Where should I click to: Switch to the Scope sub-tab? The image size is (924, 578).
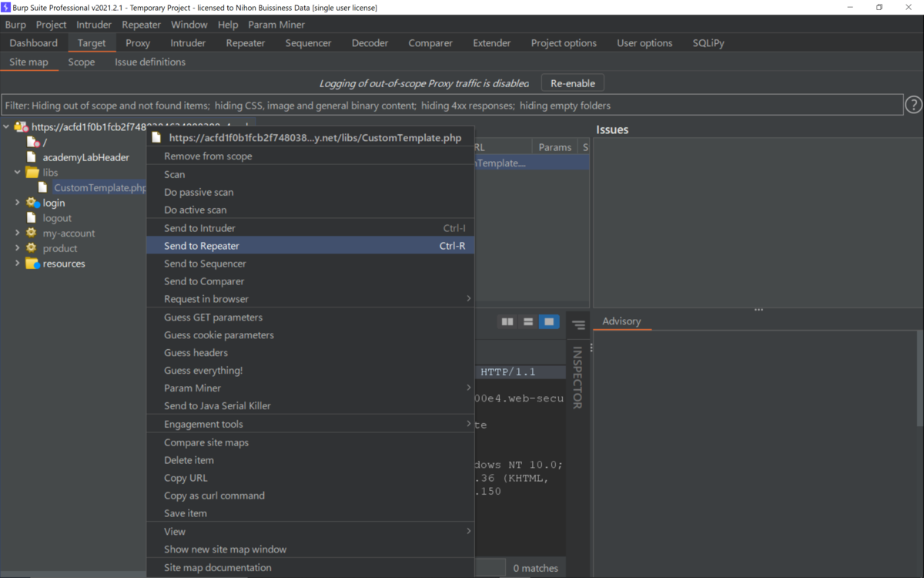click(82, 62)
